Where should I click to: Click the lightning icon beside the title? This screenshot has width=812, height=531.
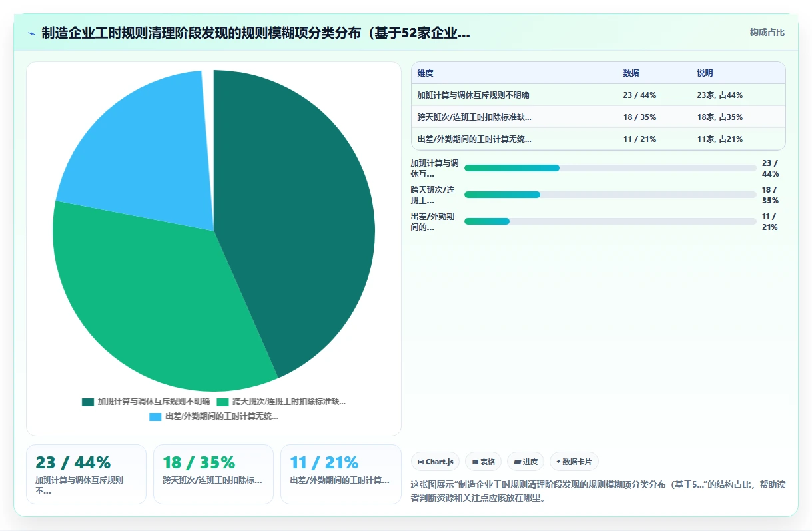[31, 33]
